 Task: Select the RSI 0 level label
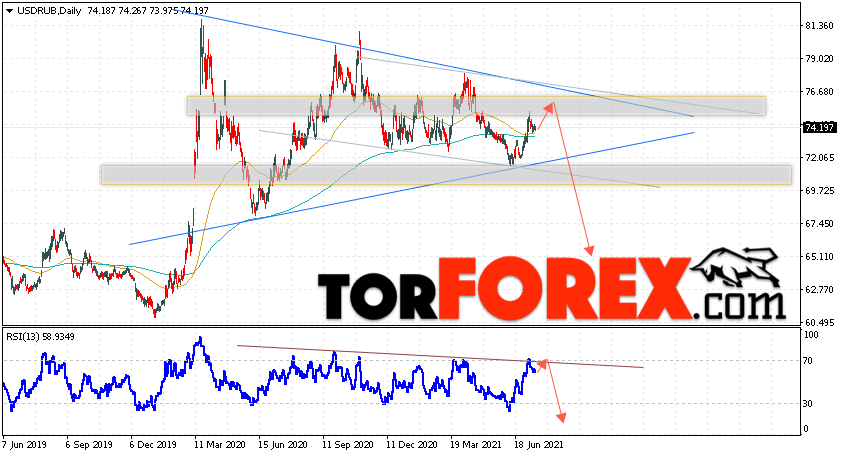[x=806, y=429]
